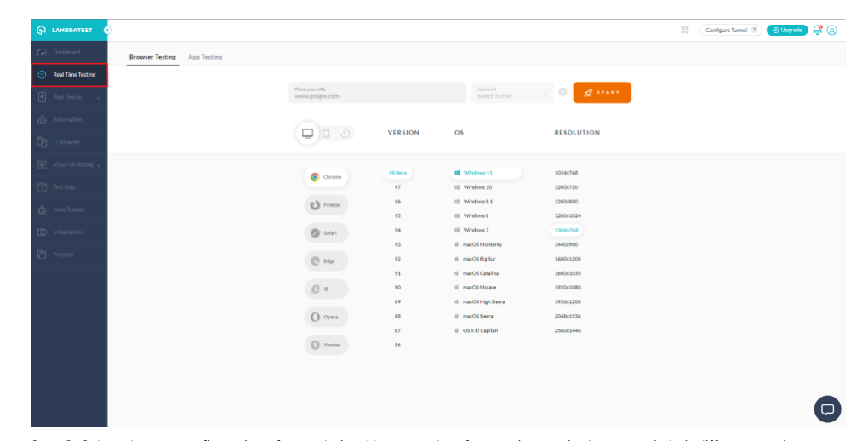Click the LambdaTest logo icon
This screenshot has height=441, width=868.
41,31
